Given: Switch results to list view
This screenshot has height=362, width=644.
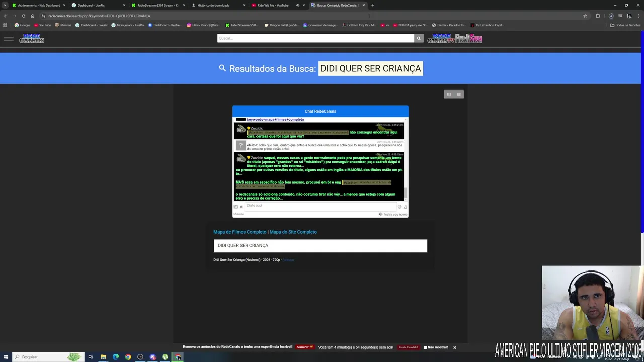Looking at the screenshot, I should [x=458, y=94].
